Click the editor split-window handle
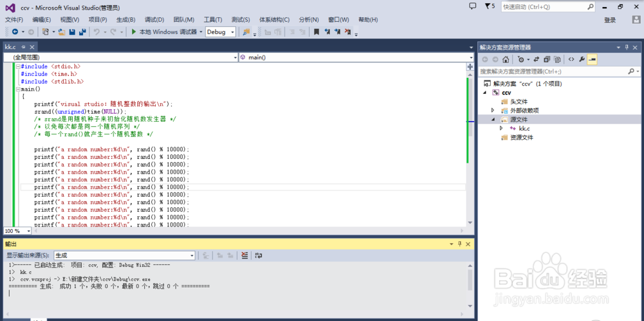The image size is (644, 321). (x=470, y=66)
